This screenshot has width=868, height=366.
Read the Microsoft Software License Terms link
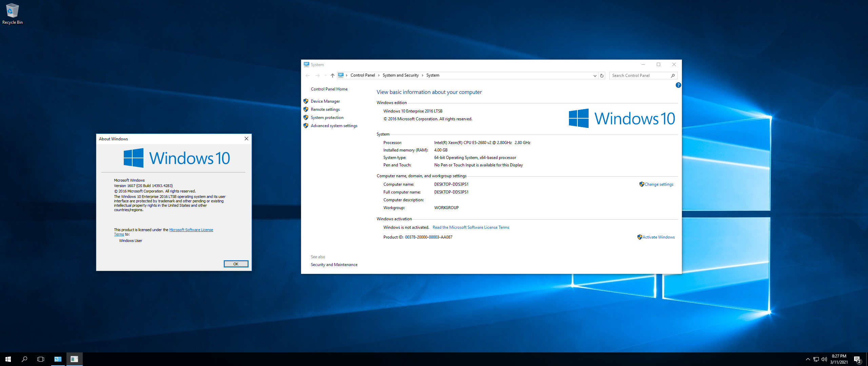click(x=471, y=227)
